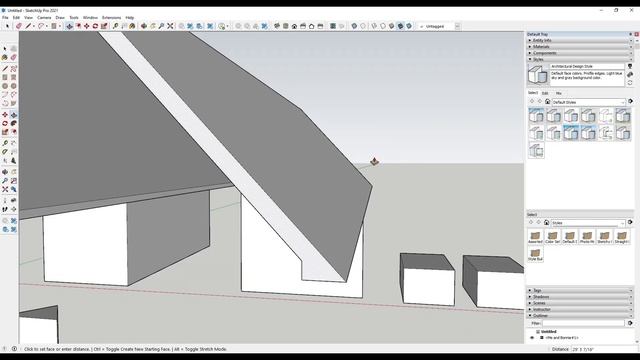Click the style name field Architectural Design Style
Screen dimensions: 640x360
pos(587,66)
